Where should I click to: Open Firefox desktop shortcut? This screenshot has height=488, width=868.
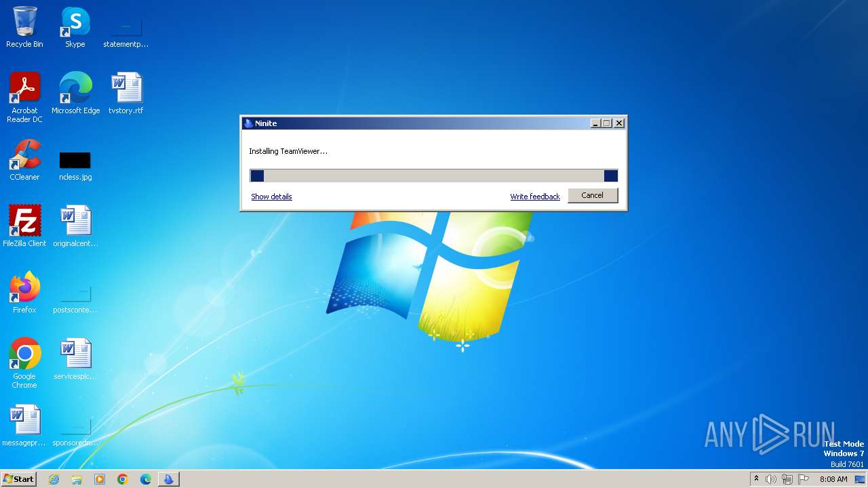click(24, 293)
